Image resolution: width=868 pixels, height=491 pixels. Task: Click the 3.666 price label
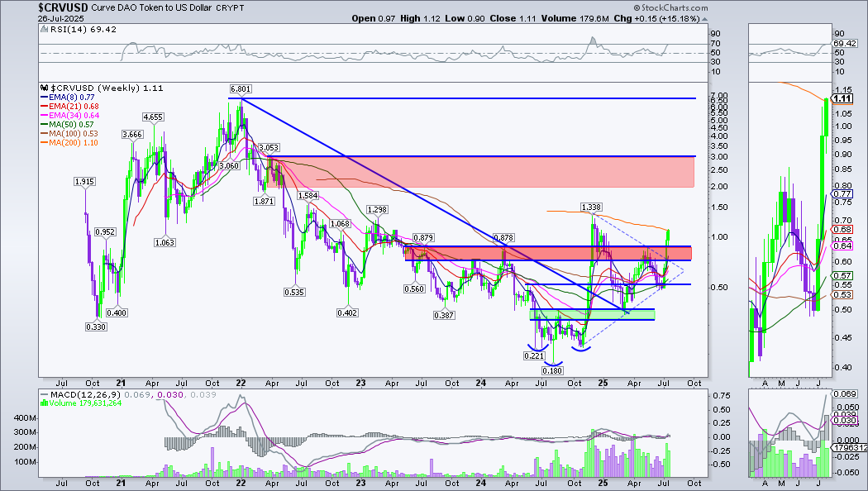pyautogui.click(x=132, y=135)
